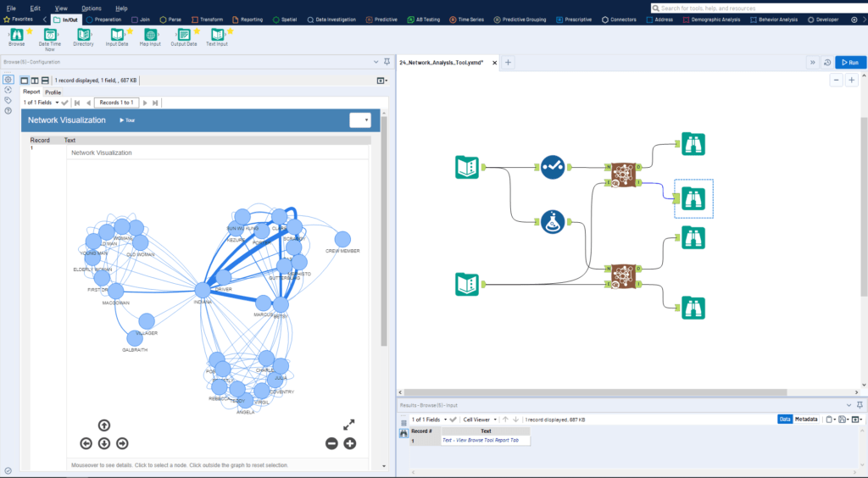Select the Browse tool in the palette

tap(16, 35)
